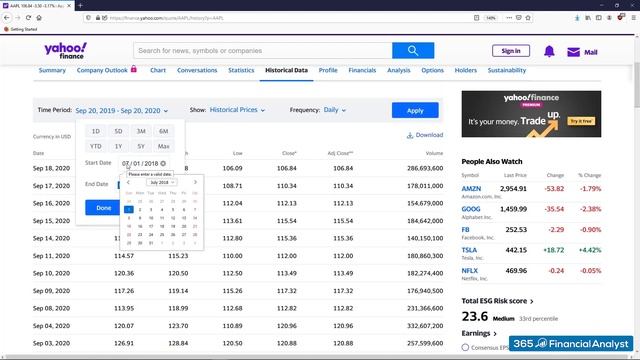The height and width of the screenshot is (360, 640).
Task: Clear the Start Date field icon
Action: coord(163,163)
